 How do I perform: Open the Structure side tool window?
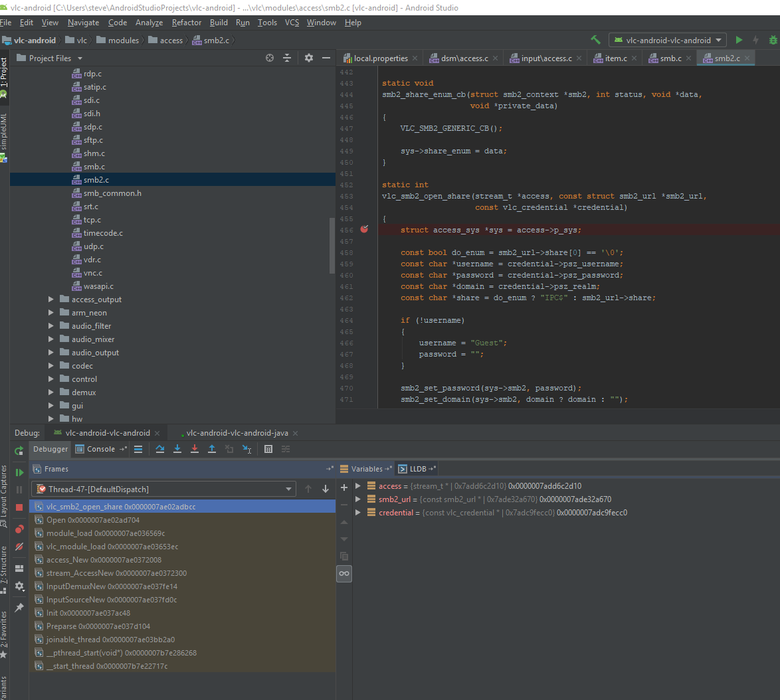click(4, 569)
